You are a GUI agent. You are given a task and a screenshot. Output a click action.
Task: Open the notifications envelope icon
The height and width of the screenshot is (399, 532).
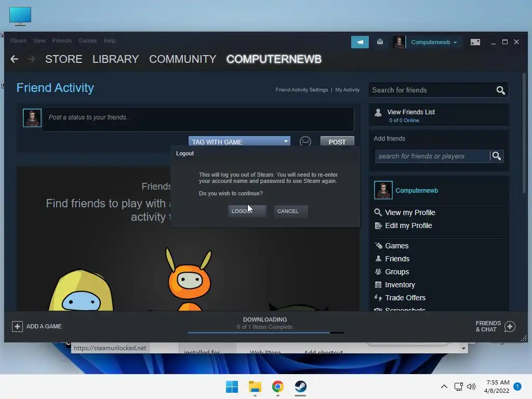[380, 42]
